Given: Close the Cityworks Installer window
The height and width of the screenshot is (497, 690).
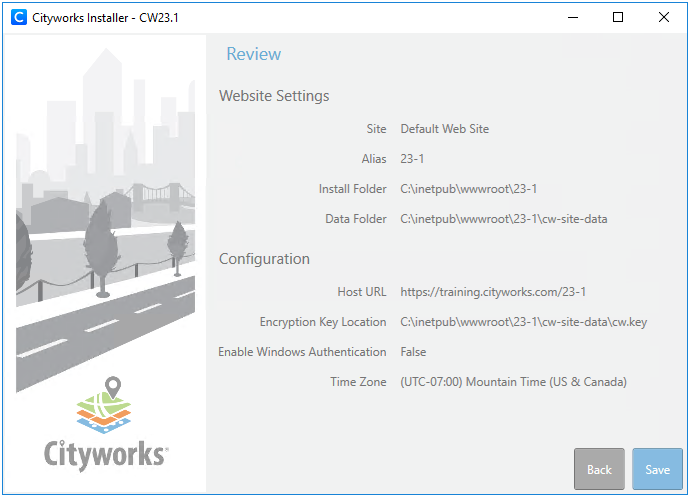Looking at the screenshot, I should [x=664, y=17].
